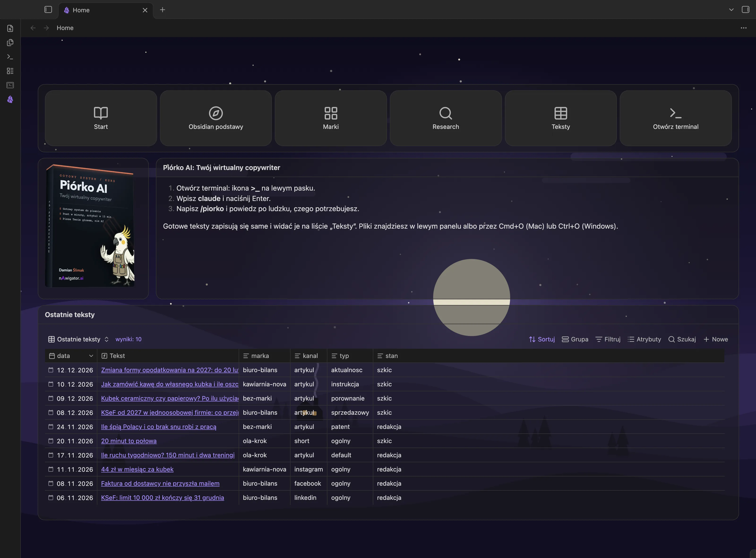
Task: Click Szukaj in the table toolbar
Action: (682, 339)
